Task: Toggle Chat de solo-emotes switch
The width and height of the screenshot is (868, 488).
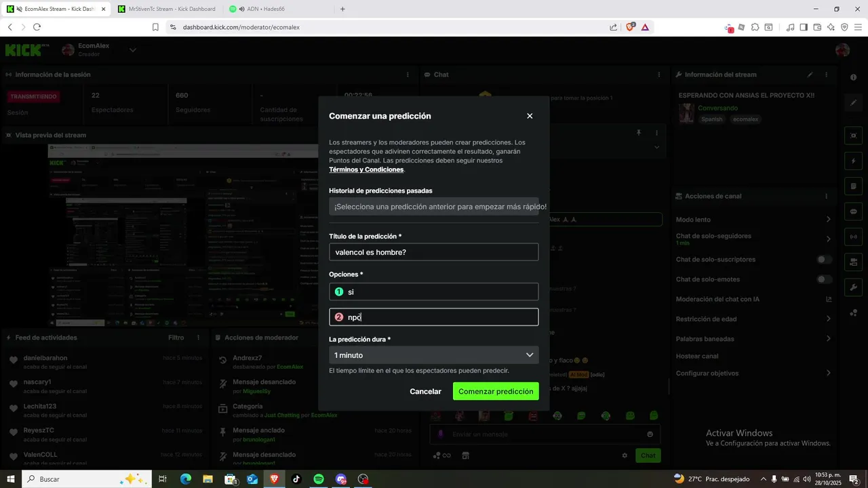Action: point(824,279)
